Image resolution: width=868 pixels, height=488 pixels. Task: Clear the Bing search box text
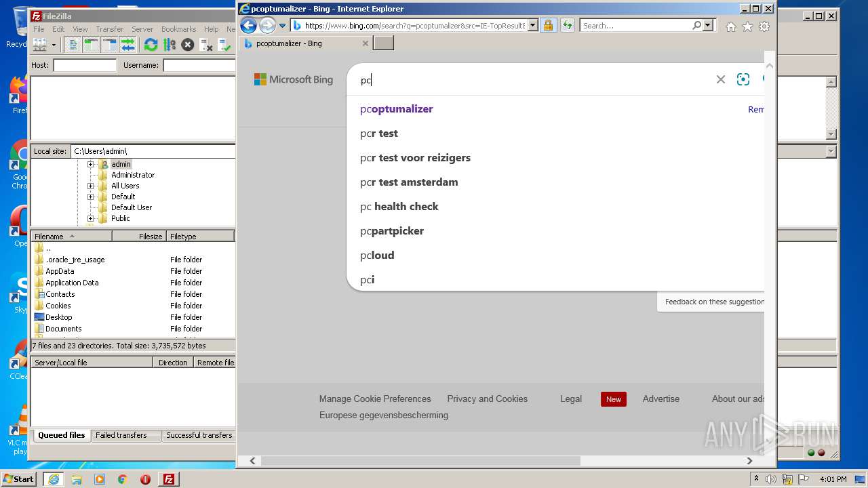click(721, 79)
